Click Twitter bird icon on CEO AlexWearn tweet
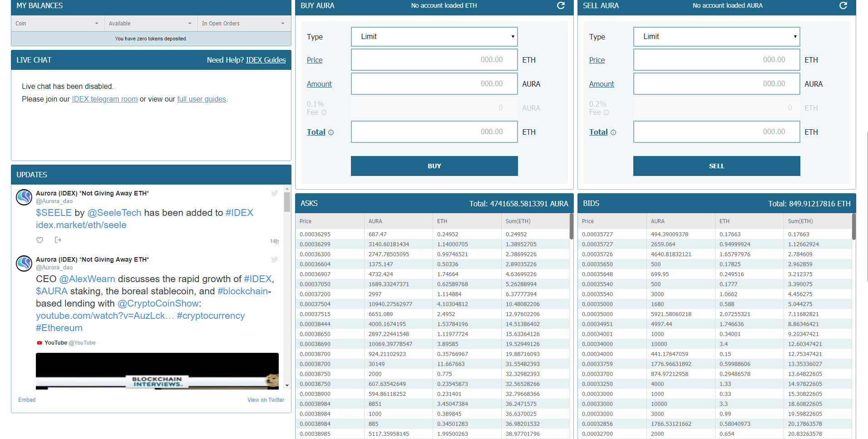The image size is (868, 439). tap(274, 259)
